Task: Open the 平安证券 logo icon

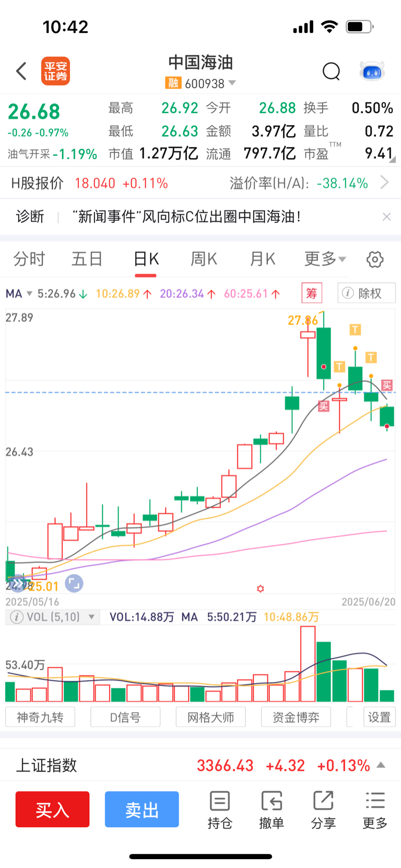Action: tap(55, 71)
